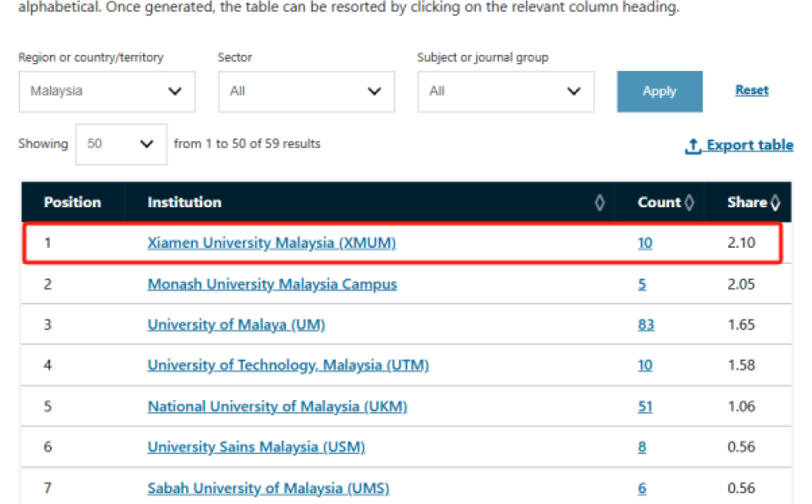
Task: Click count 10 for Xiamen University Malaysia
Action: click(645, 243)
